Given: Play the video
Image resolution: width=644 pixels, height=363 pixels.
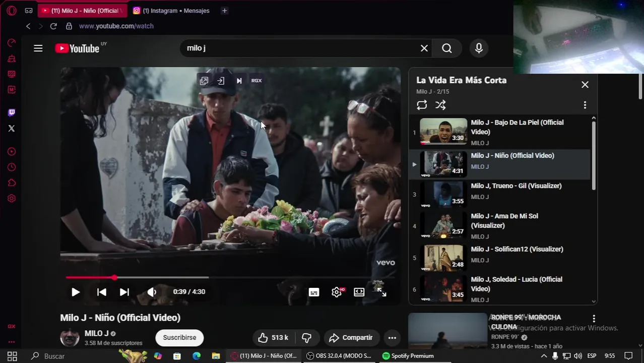Looking at the screenshot, I should point(76,292).
